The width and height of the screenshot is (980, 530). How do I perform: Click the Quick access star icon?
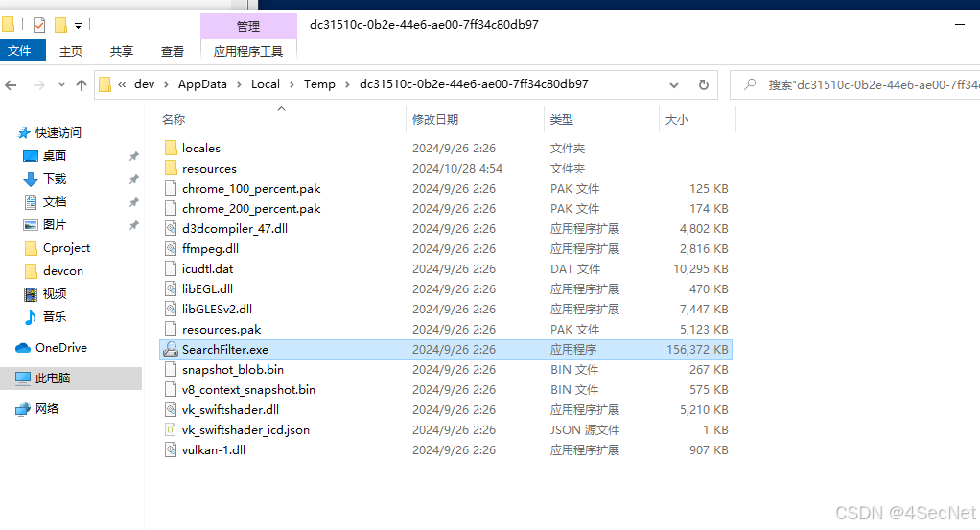pyautogui.click(x=24, y=133)
